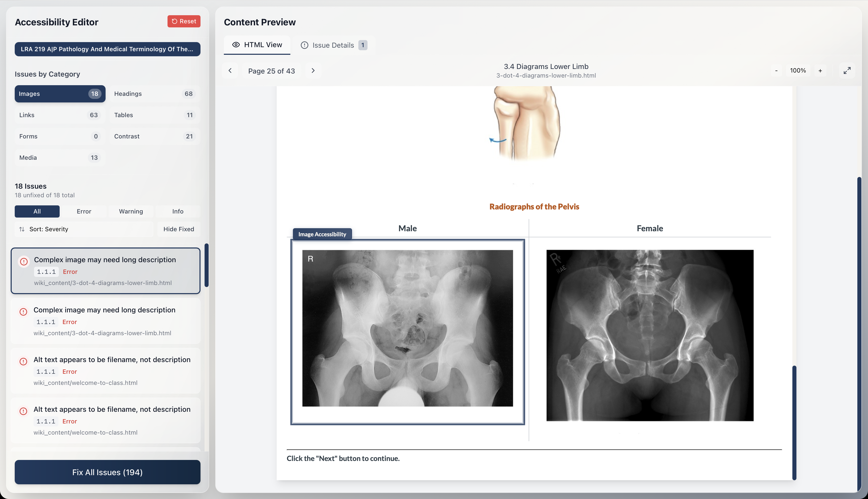The width and height of the screenshot is (868, 499).
Task: Switch to Issue Details tab
Action: 333,45
